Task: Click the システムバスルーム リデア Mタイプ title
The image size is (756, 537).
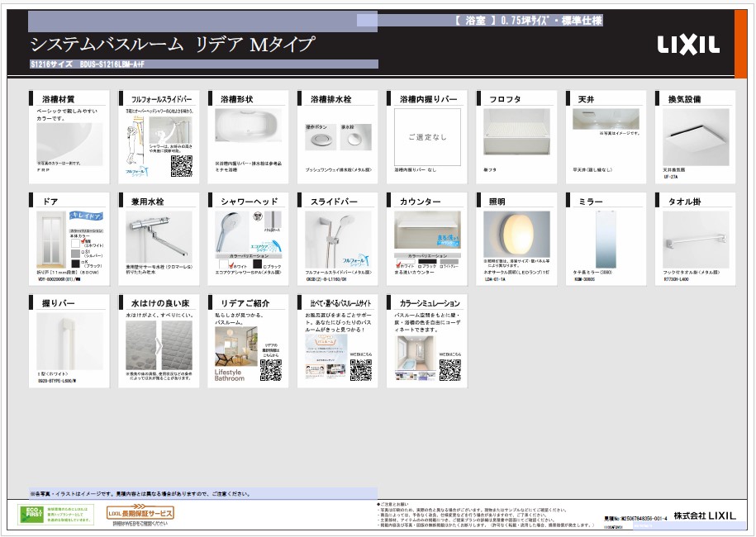Action: 172,45
